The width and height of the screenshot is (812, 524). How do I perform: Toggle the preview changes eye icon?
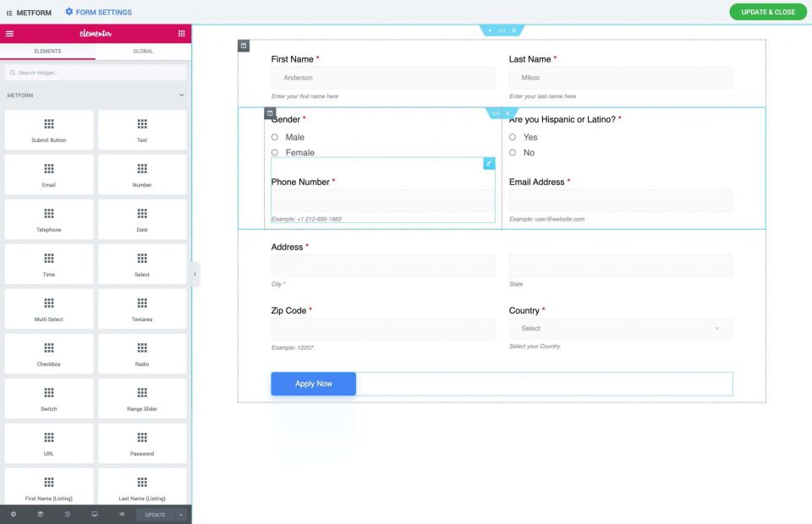[122, 514]
